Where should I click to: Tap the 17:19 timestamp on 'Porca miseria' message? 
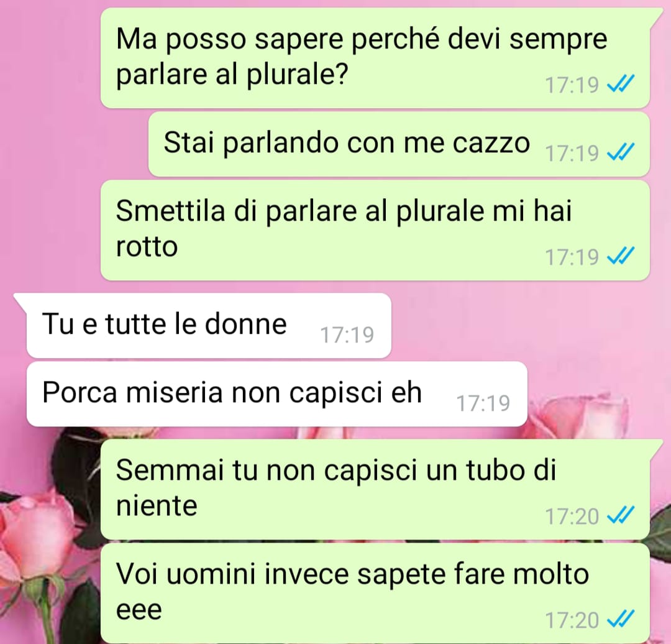483,403
